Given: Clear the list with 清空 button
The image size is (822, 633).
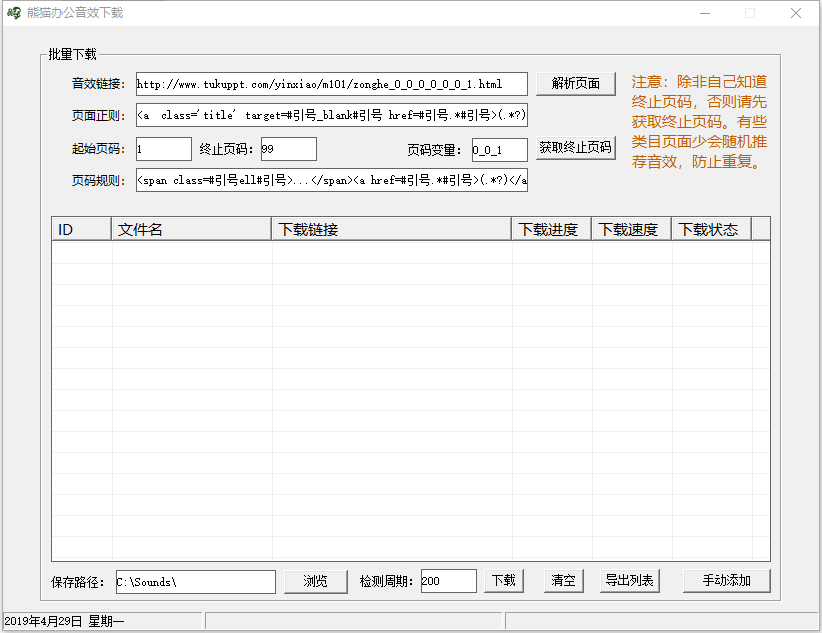Looking at the screenshot, I should coord(563,581).
